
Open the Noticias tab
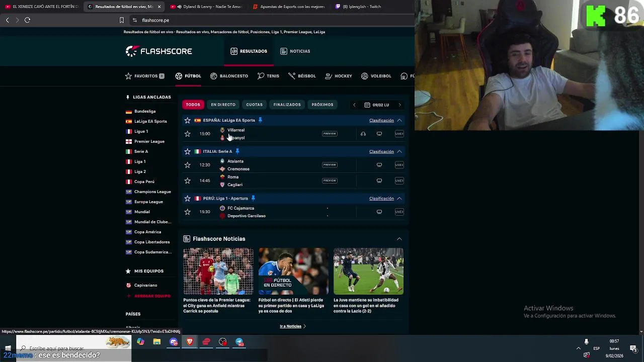coord(295,51)
